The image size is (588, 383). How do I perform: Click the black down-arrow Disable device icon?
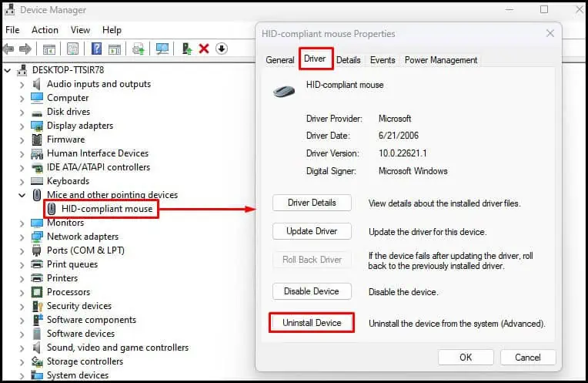point(222,49)
